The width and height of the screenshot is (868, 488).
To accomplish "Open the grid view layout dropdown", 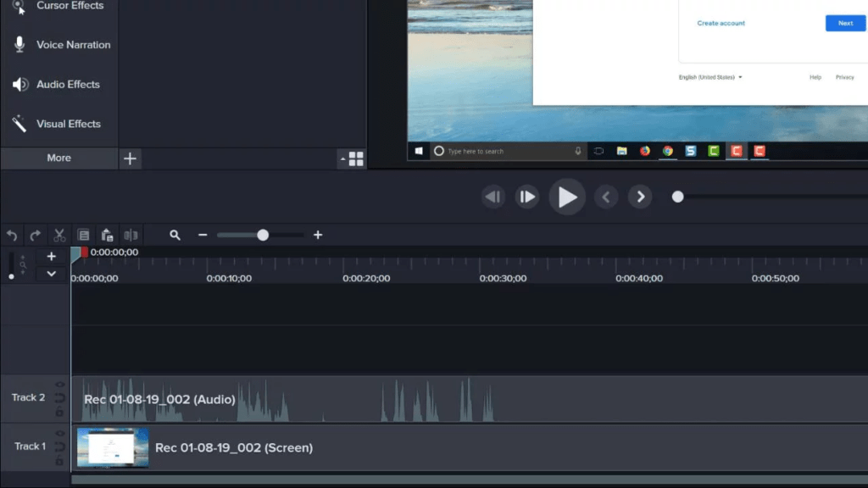I will [353, 158].
